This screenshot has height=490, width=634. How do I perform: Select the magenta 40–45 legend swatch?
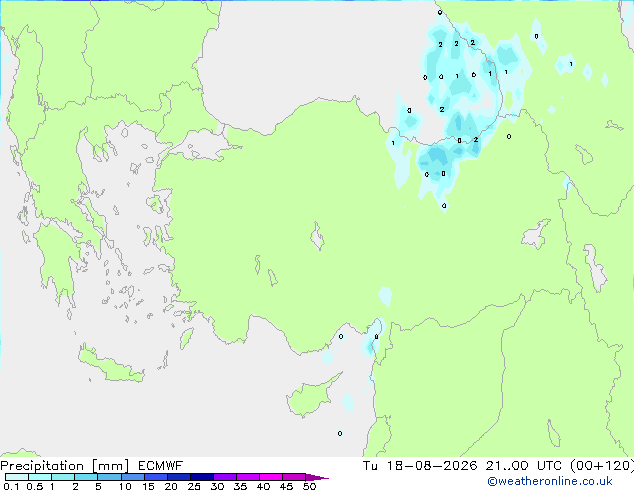click(x=271, y=477)
